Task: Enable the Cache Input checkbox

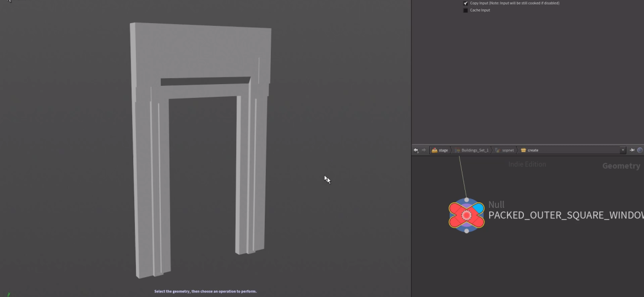Action: pos(466,10)
